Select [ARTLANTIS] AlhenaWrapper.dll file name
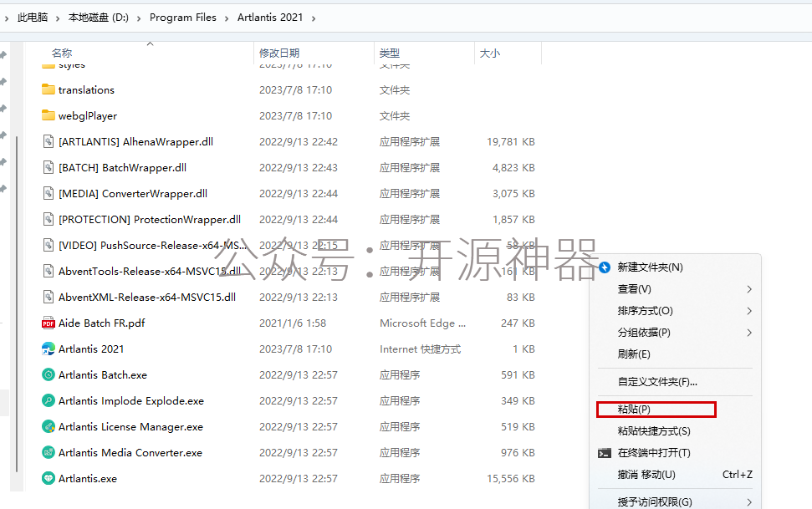Screen dimensions: 812x509 click(135, 142)
